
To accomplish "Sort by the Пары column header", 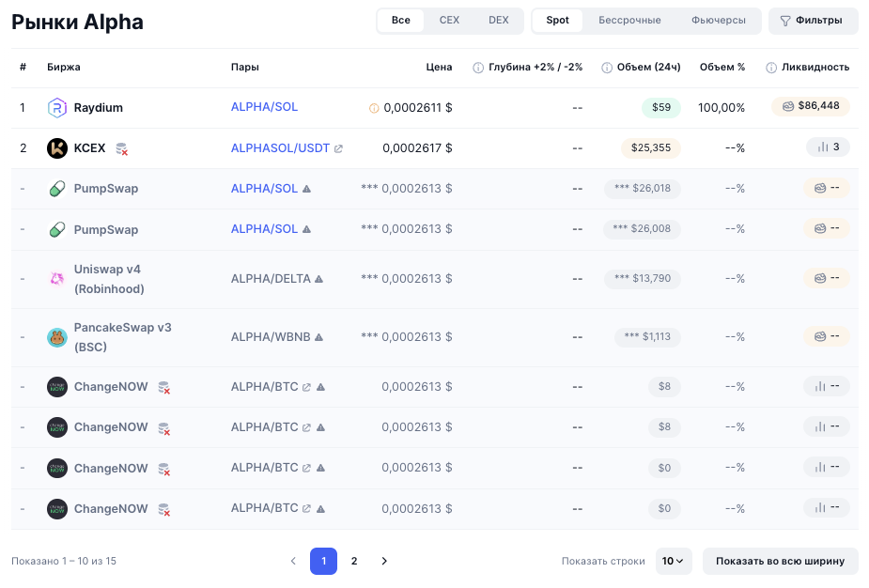I will 245,67.
